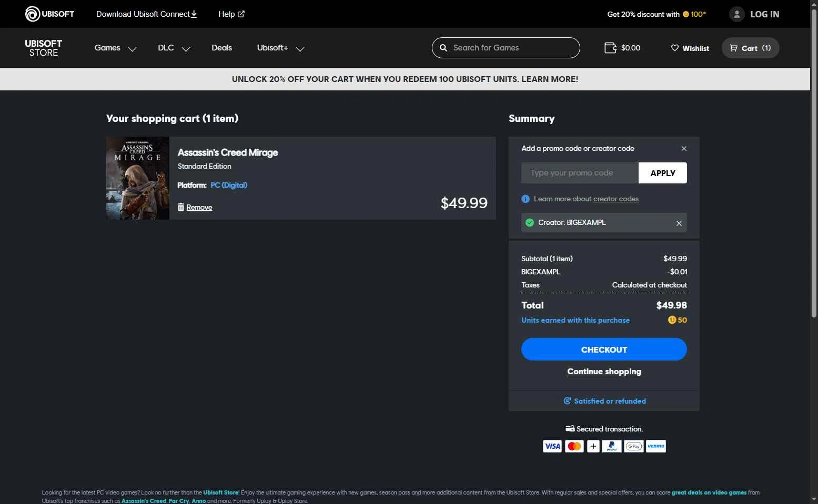Open the Games menu

click(x=107, y=48)
